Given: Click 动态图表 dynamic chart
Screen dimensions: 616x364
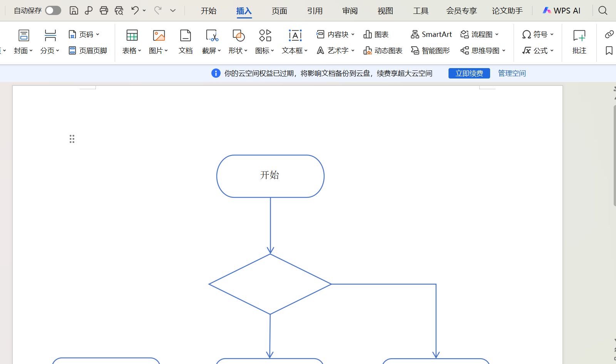Looking at the screenshot, I should click(x=383, y=50).
